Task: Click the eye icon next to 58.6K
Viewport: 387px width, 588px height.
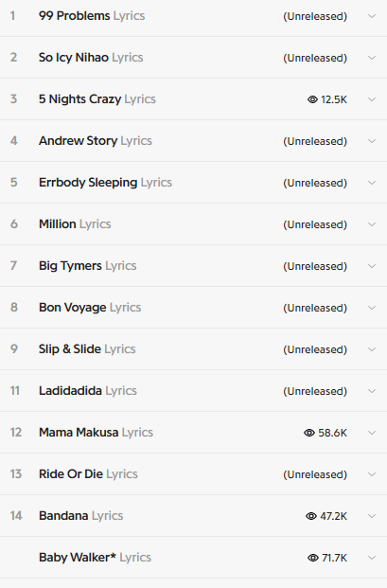Action: pyautogui.click(x=309, y=433)
